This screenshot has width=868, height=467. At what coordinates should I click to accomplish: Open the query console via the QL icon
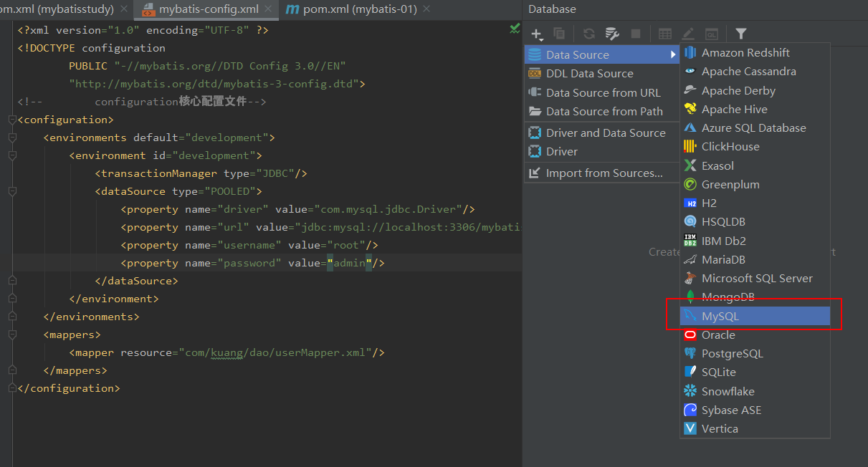coord(712,34)
